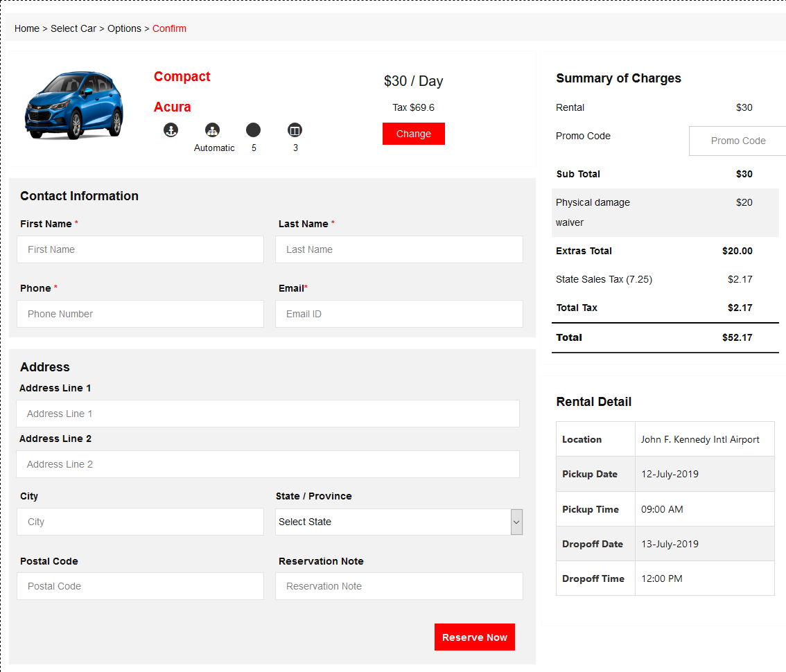The image size is (786, 672).
Task: Click the Contact Information heading
Action: [x=79, y=196]
